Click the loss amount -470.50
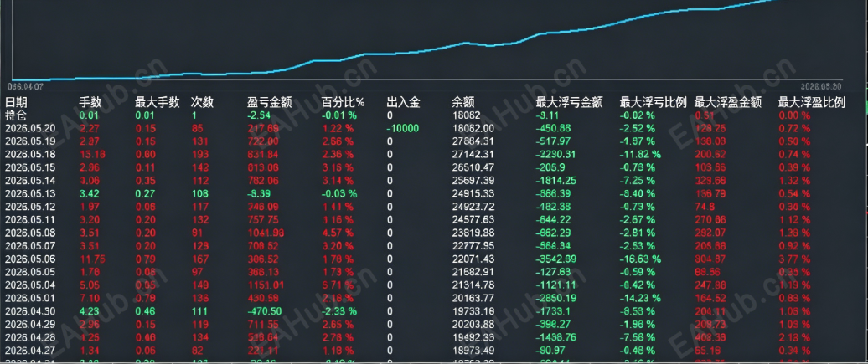 (x=265, y=310)
